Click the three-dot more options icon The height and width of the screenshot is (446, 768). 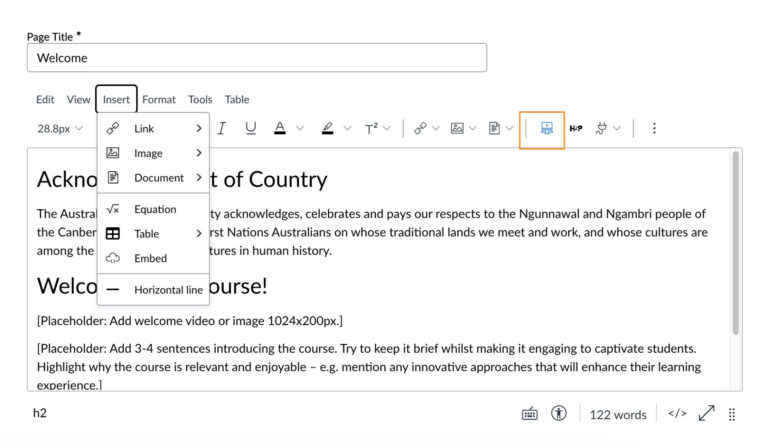[x=654, y=129]
